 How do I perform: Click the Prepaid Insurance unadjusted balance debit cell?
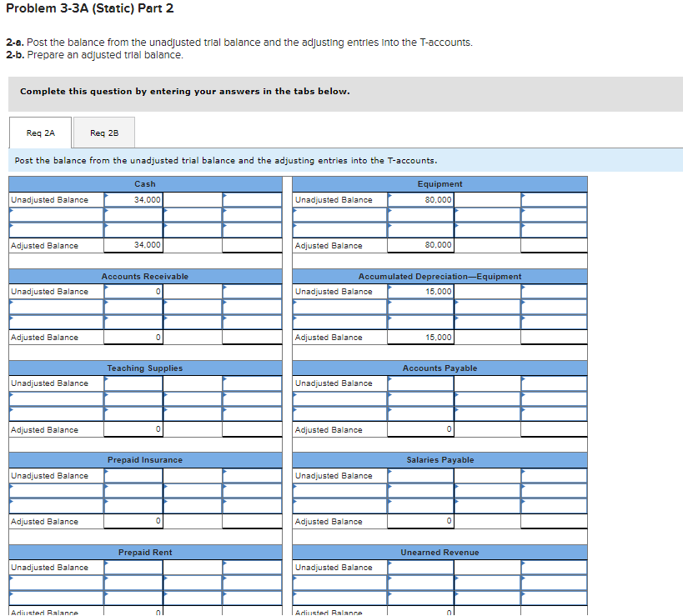click(x=133, y=475)
